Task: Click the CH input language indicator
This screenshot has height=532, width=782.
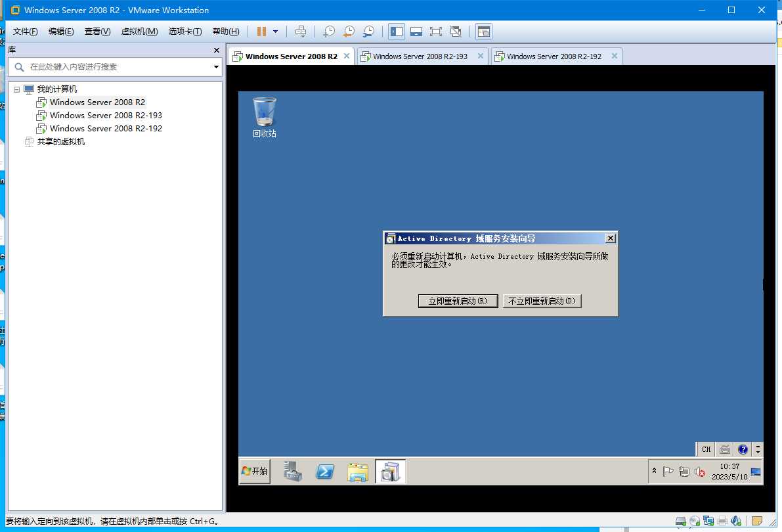Action: pos(706,449)
